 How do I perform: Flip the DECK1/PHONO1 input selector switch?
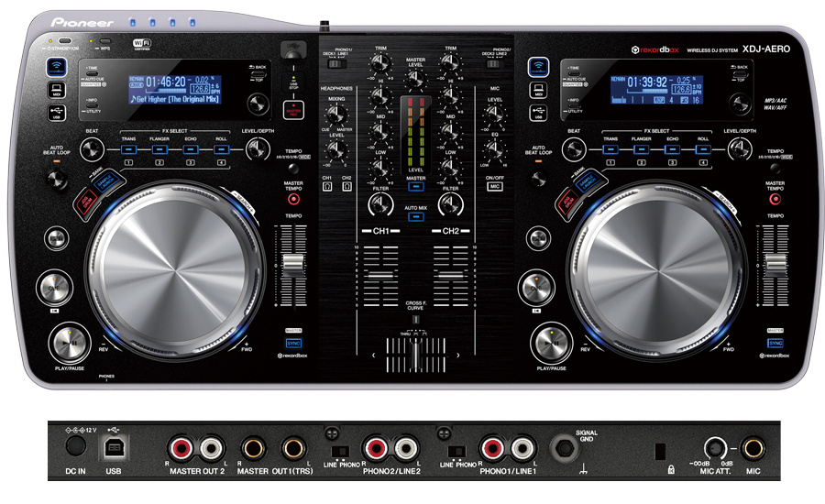point(336,64)
